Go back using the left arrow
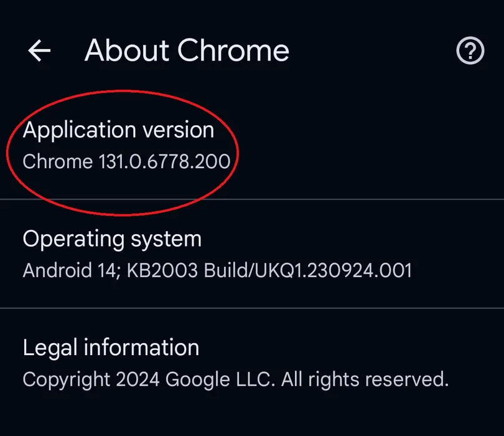The width and height of the screenshot is (504, 436). click(x=39, y=50)
